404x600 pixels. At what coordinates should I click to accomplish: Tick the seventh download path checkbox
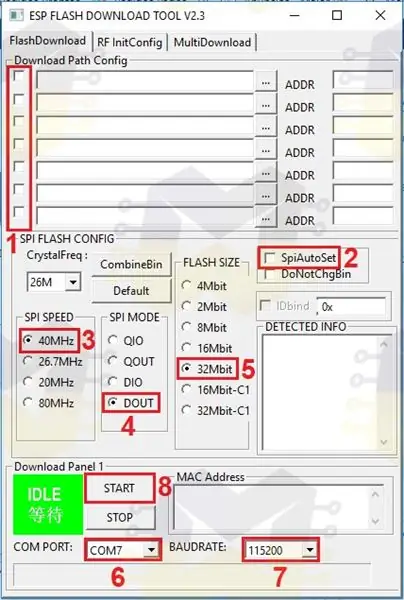18,212
